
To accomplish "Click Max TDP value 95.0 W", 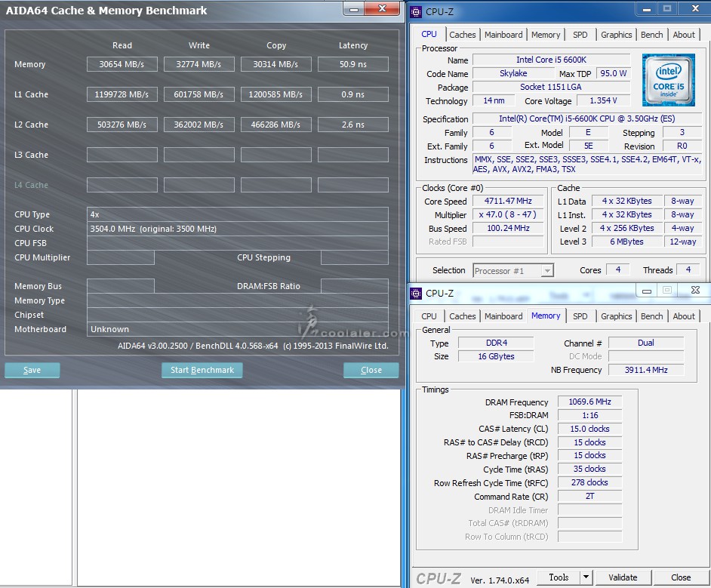I will click(614, 73).
